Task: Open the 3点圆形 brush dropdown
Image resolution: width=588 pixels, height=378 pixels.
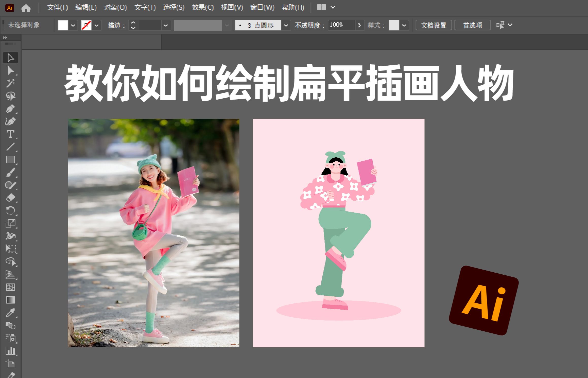Action: click(x=286, y=25)
